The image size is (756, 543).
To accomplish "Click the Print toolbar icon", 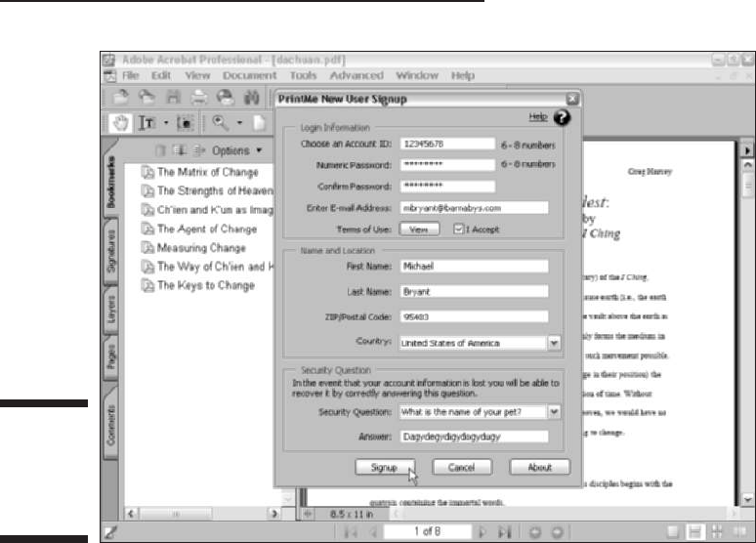I will coord(198,98).
